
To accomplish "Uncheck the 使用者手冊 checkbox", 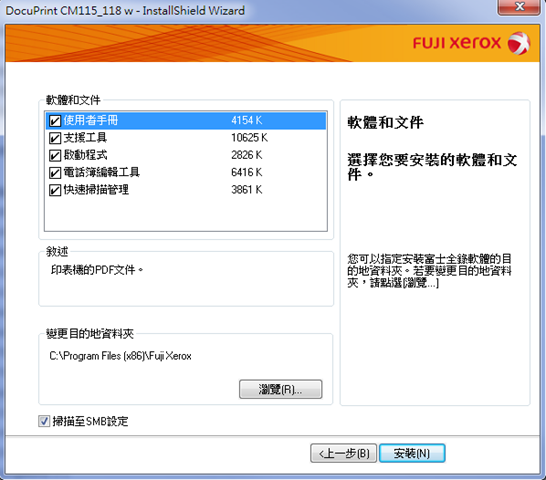I will pos(55,121).
